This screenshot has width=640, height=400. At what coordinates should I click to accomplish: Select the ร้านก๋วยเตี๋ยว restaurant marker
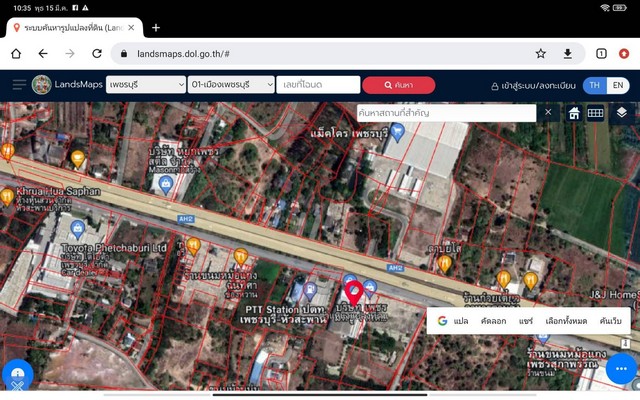(x=504, y=280)
